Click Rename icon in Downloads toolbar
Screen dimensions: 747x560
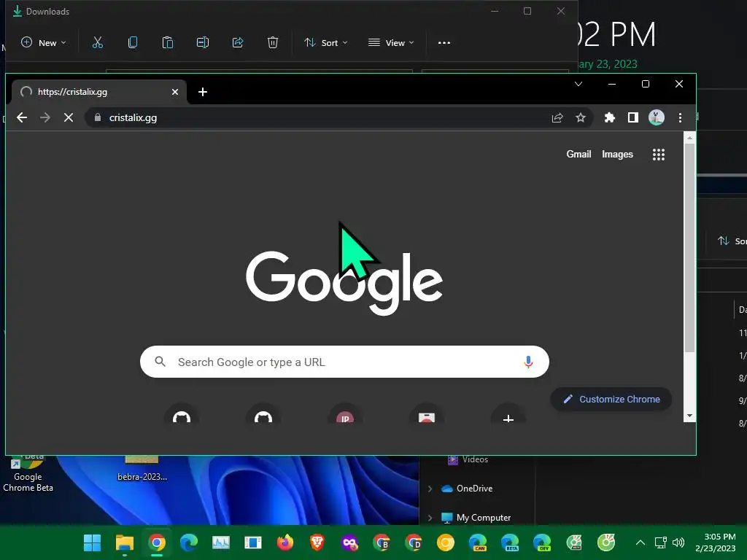[203, 43]
